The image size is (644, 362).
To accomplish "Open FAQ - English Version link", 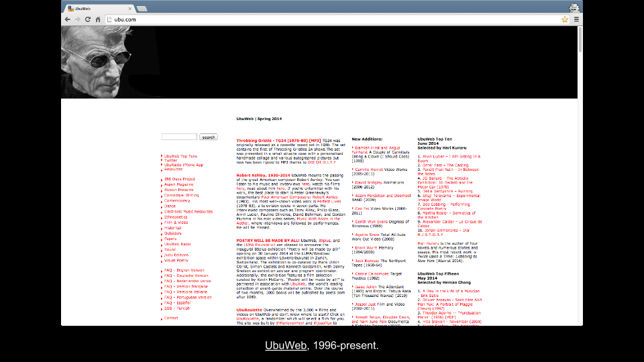I will [x=184, y=270].
